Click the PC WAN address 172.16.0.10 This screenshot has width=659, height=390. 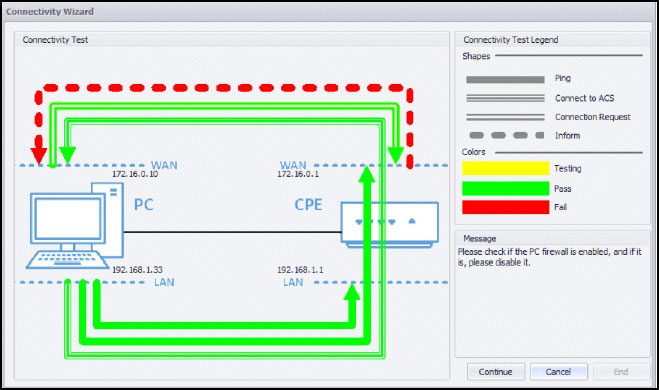(135, 174)
